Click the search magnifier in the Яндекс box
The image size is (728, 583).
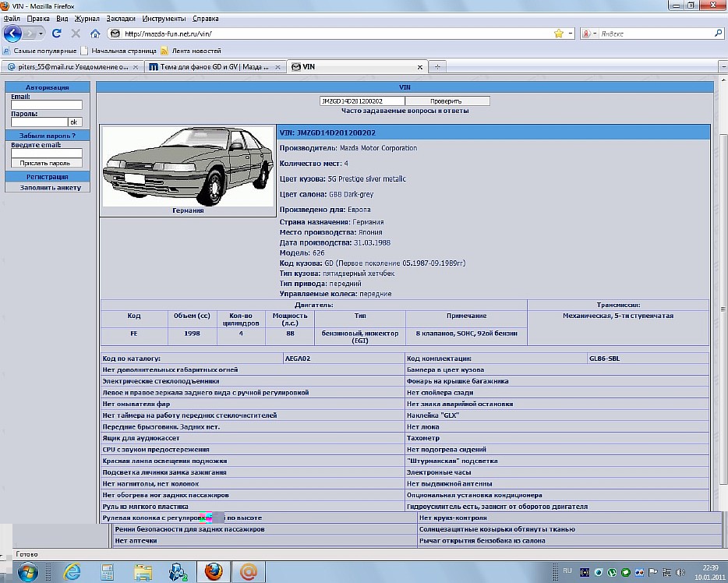718,34
